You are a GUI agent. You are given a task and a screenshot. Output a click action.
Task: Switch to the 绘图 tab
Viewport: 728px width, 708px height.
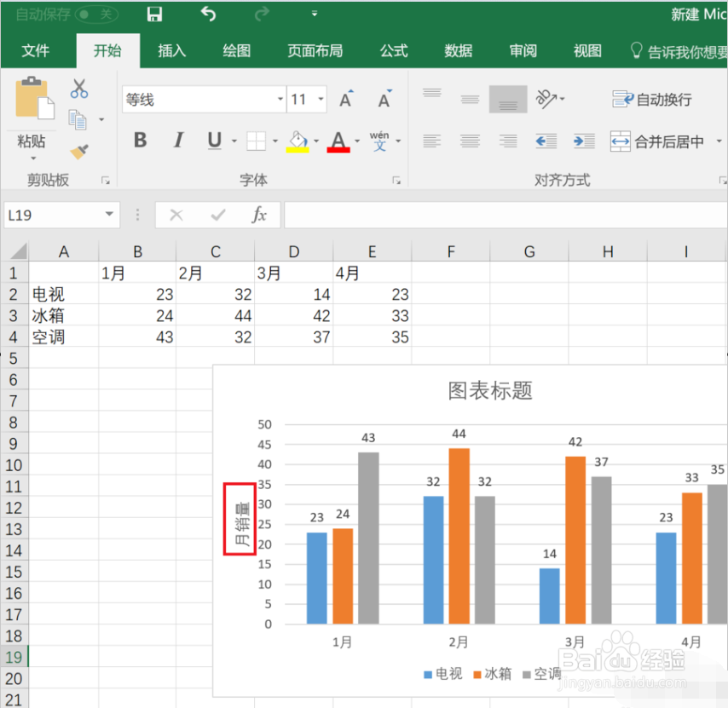coord(237,50)
